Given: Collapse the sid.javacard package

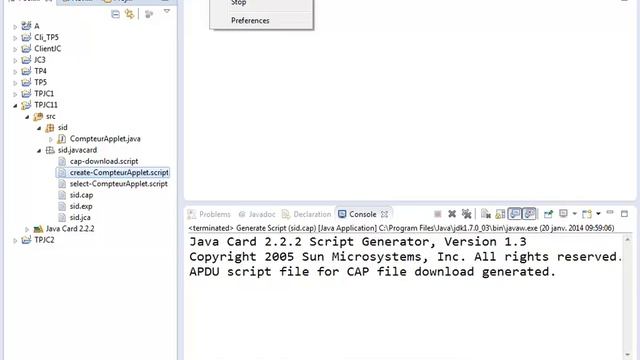Looking at the screenshot, I should pos(39,151).
